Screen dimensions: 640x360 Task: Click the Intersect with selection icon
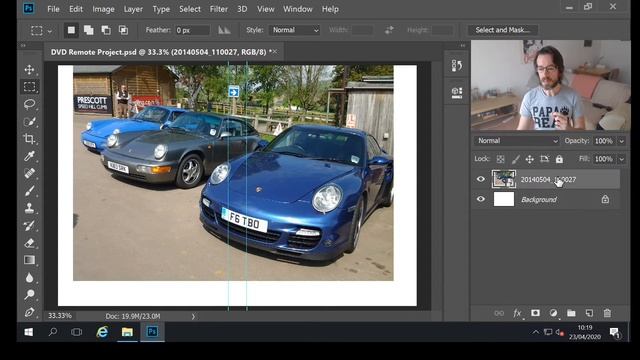(123, 30)
